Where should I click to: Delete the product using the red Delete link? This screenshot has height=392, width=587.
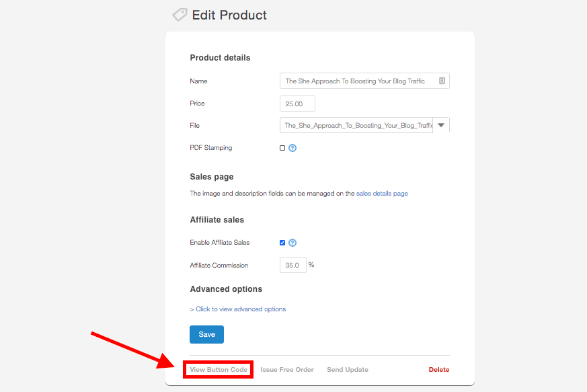click(x=439, y=369)
